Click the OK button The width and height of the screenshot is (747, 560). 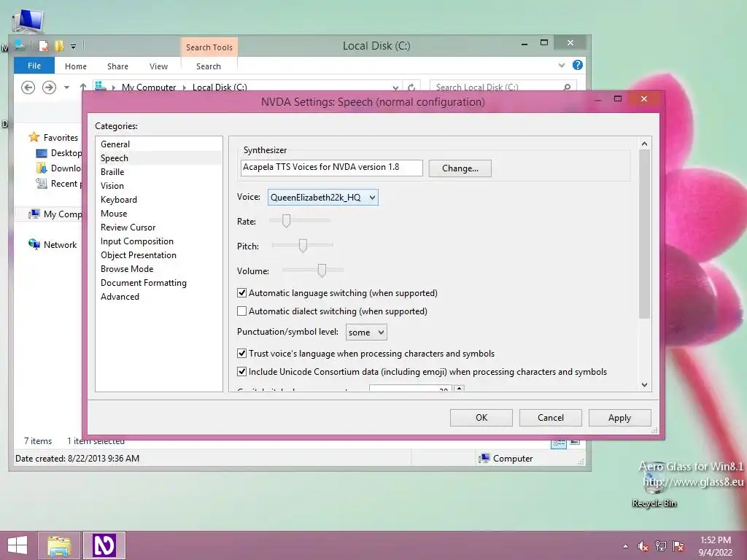coord(481,418)
